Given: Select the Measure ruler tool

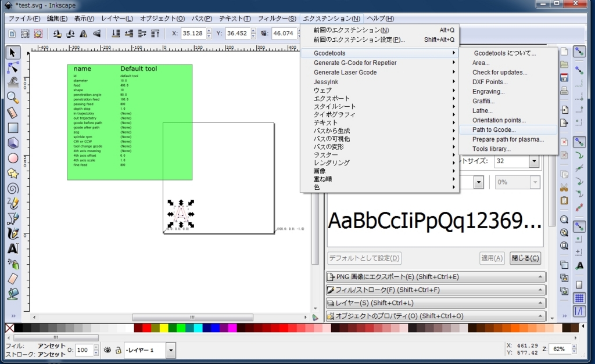Looking at the screenshot, I should [13, 113].
